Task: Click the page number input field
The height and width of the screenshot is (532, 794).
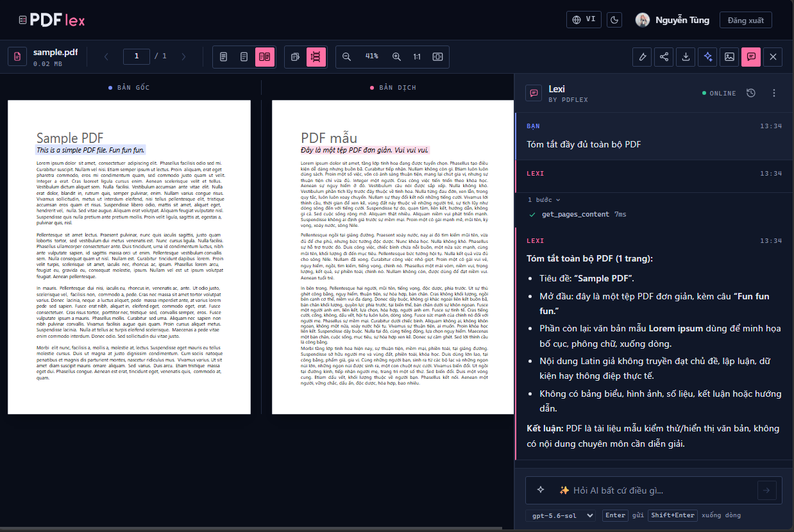Action: [137, 56]
